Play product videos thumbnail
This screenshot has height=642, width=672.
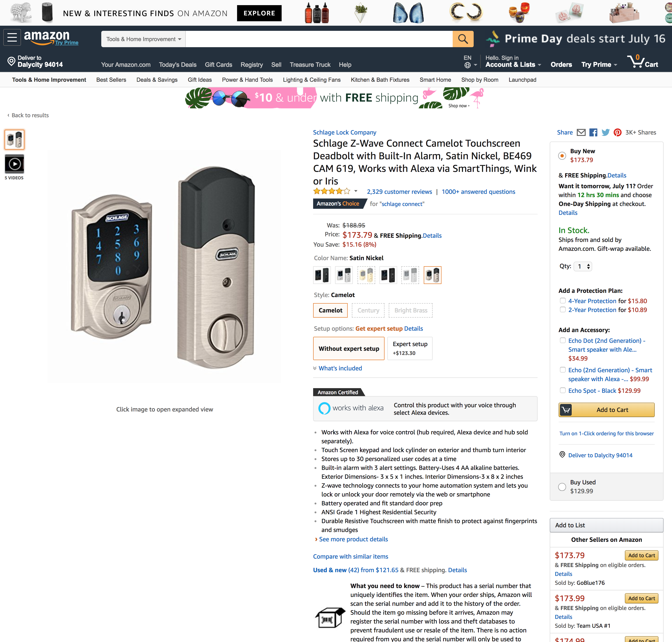14,164
